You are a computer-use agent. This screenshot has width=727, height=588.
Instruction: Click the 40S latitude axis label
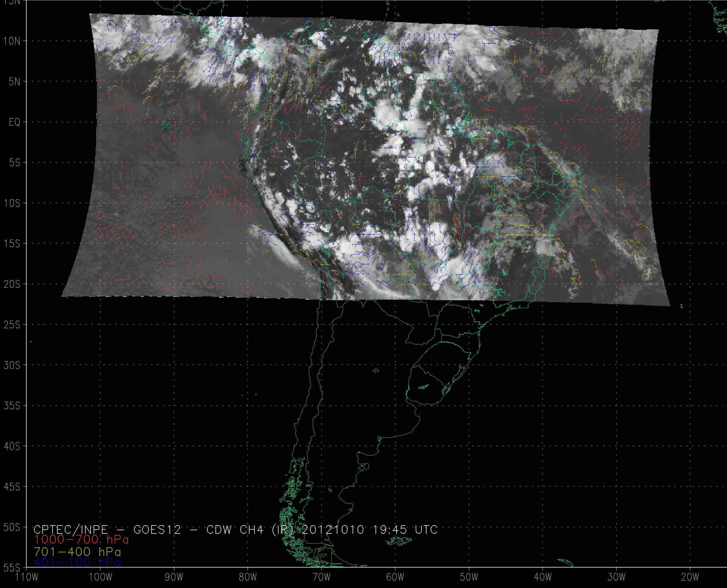click(x=12, y=446)
